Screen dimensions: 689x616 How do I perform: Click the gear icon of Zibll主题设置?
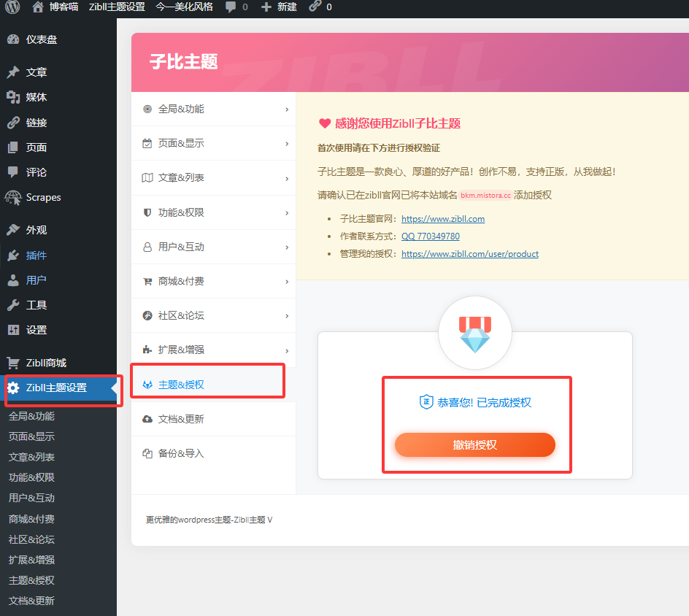13,388
